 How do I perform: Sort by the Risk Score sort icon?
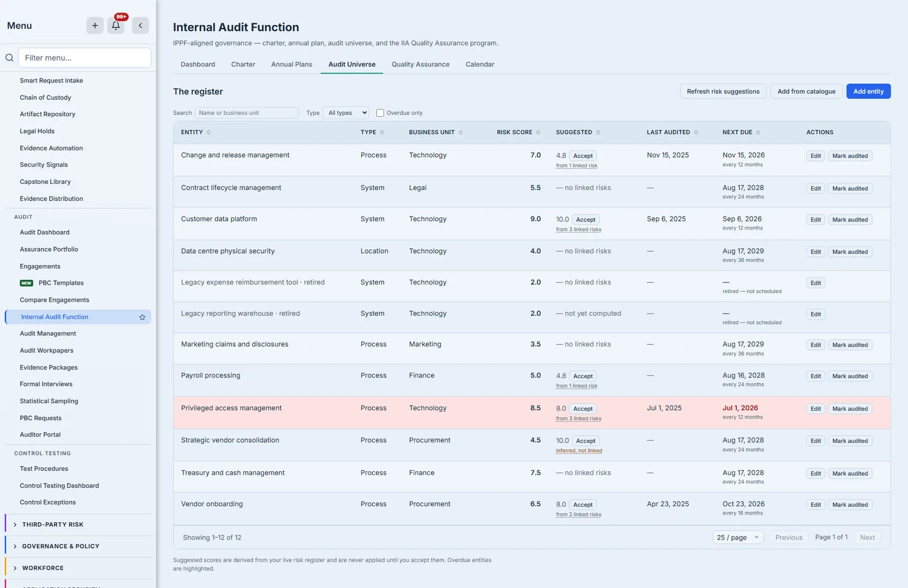(538, 133)
